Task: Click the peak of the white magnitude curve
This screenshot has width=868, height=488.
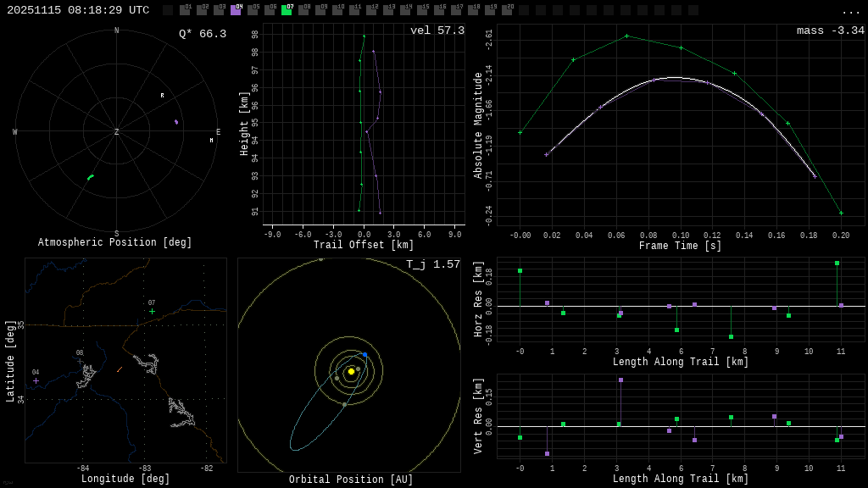Action: (674, 78)
